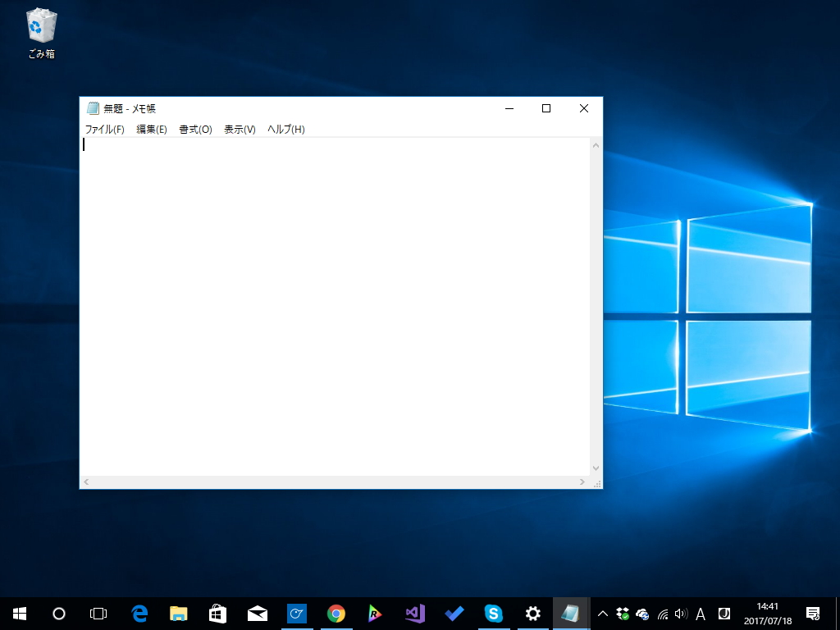840x630 pixels.
Task: Launch Microsoft Edge from the taskbar
Action: click(139, 614)
